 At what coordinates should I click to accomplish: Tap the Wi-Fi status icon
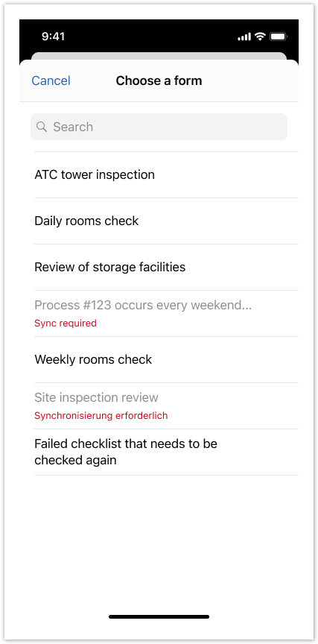click(x=260, y=36)
